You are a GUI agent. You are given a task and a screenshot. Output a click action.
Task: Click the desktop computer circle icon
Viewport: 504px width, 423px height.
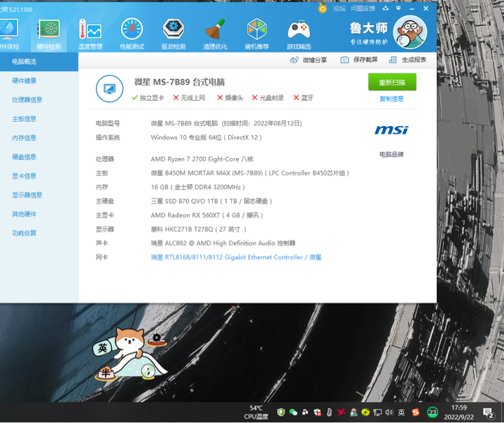point(110,88)
